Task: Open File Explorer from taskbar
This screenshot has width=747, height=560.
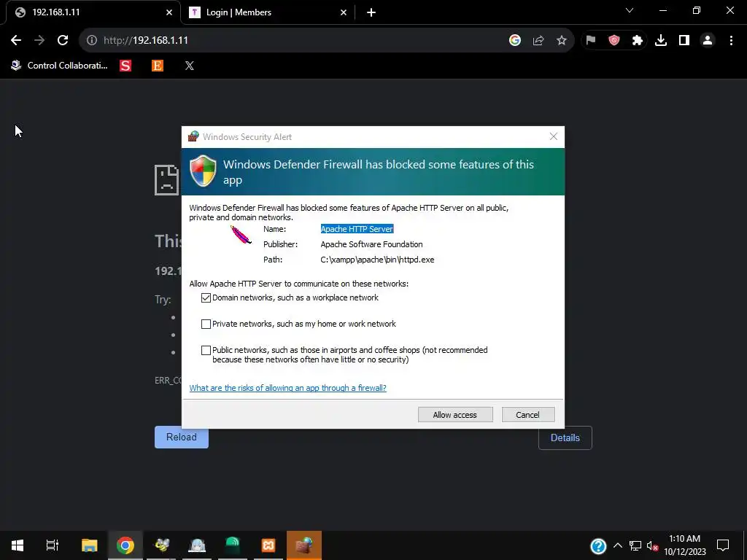Action: coord(89,545)
